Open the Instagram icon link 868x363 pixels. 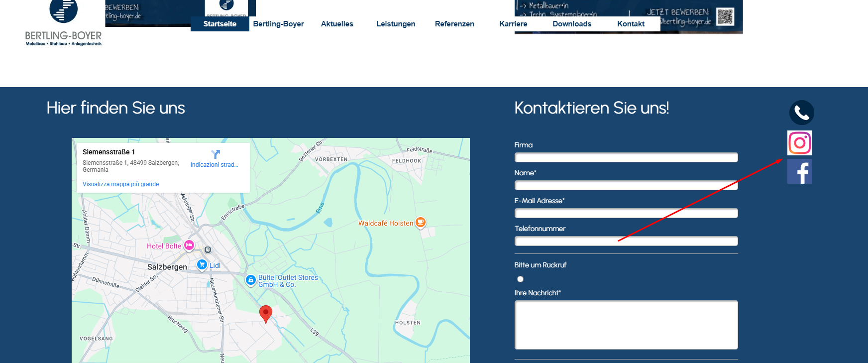[x=799, y=143]
